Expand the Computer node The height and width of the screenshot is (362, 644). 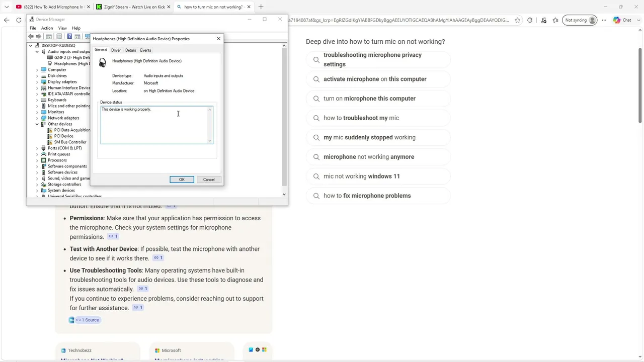[x=37, y=70]
